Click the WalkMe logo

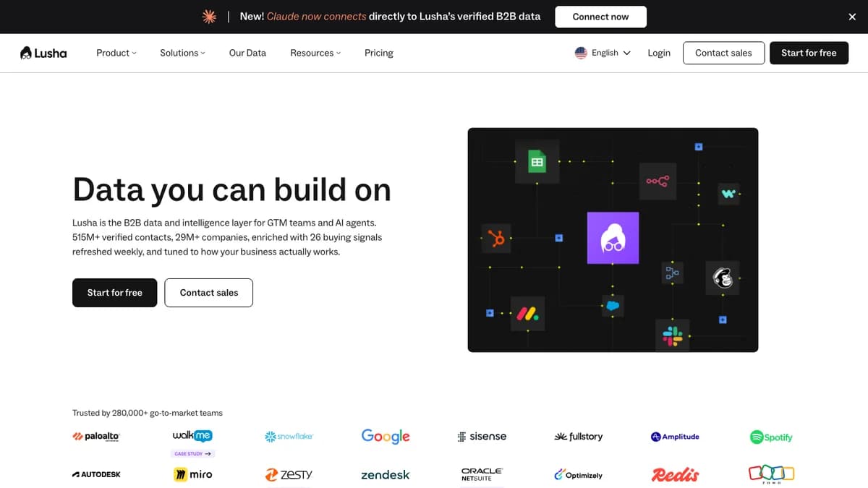[192, 436]
